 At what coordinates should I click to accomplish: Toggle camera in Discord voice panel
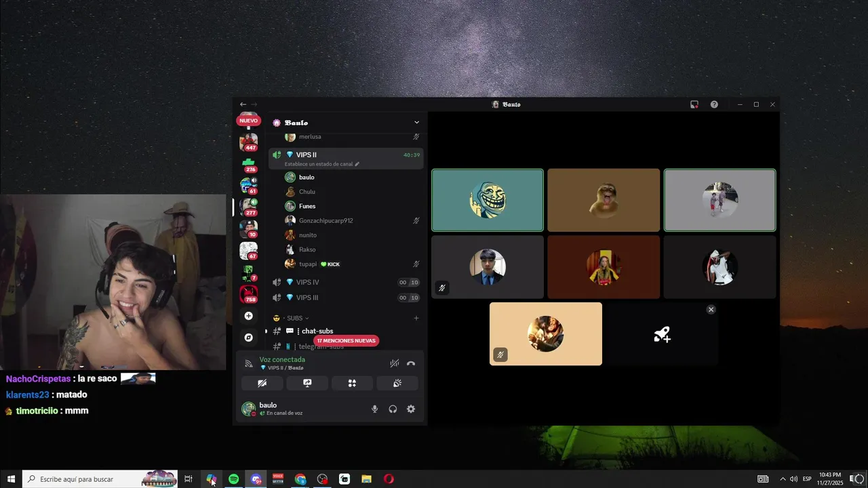pyautogui.click(x=262, y=383)
